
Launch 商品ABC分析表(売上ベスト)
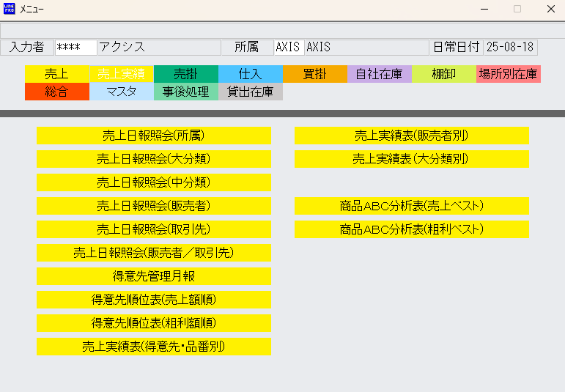411,206
